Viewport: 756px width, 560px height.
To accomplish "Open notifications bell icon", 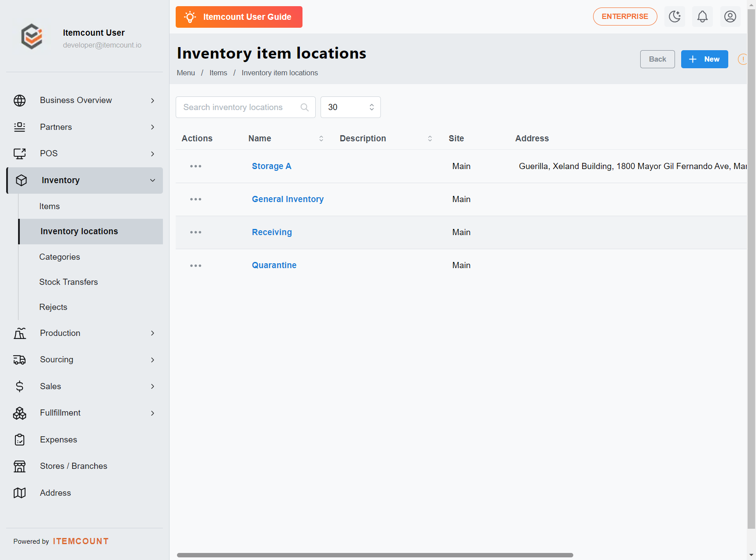I will tap(702, 17).
